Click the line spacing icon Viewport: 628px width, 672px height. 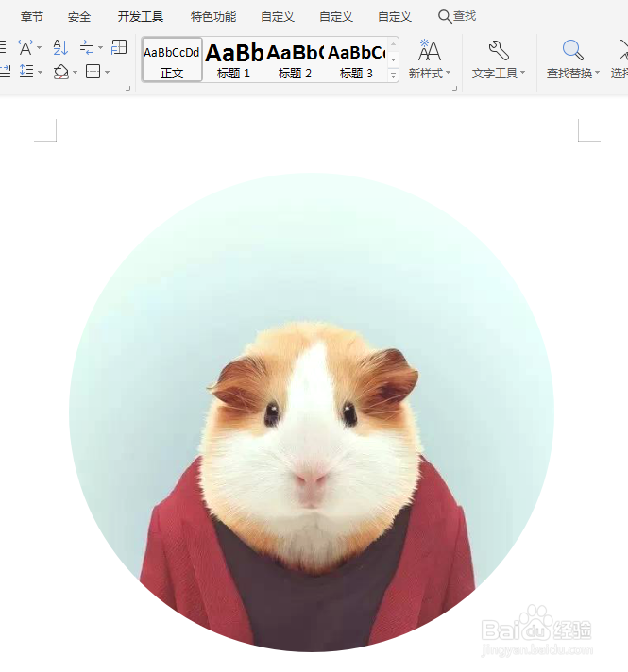[x=26, y=71]
